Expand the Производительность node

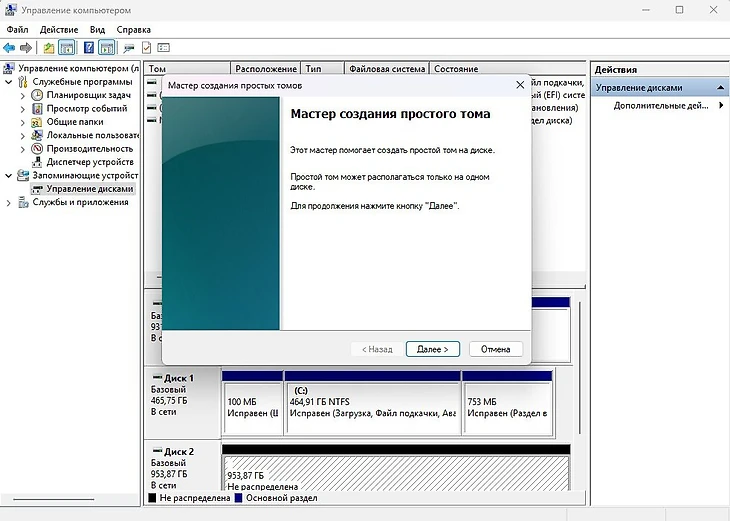[22, 149]
